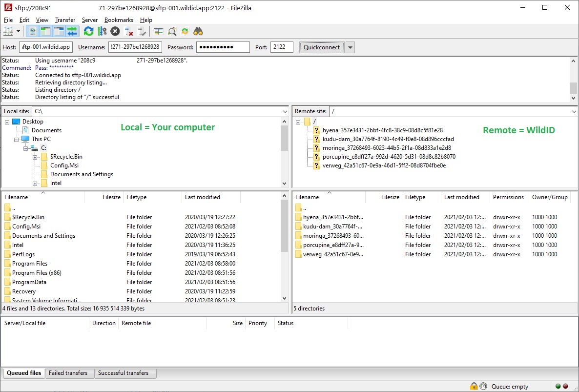579x392 pixels.
Task: Click the porcupine folder question-mark icon in remote tree
Action: click(316, 157)
